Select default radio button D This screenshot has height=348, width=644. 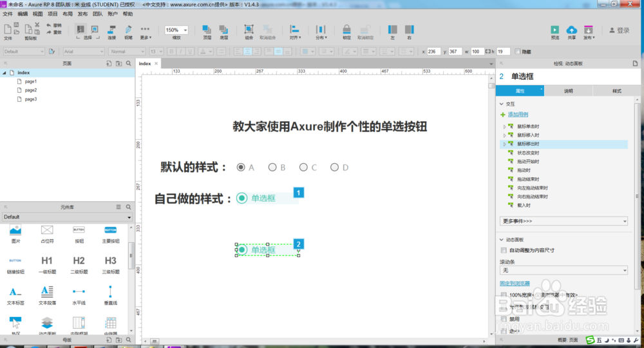(x=334, y=167)
